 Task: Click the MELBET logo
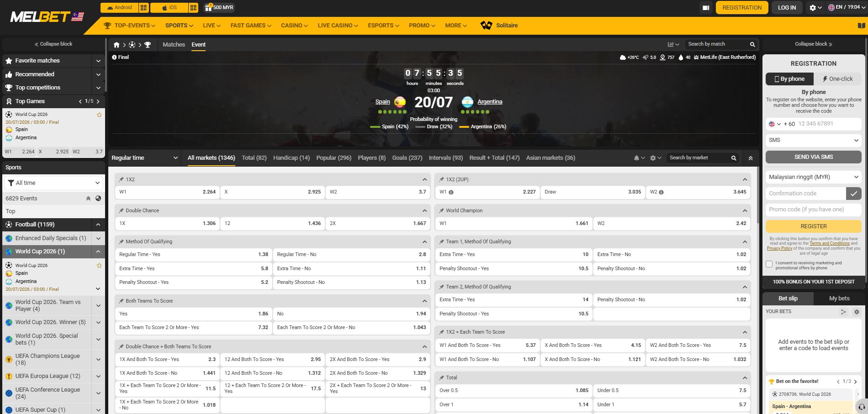(x=47, y=17)
